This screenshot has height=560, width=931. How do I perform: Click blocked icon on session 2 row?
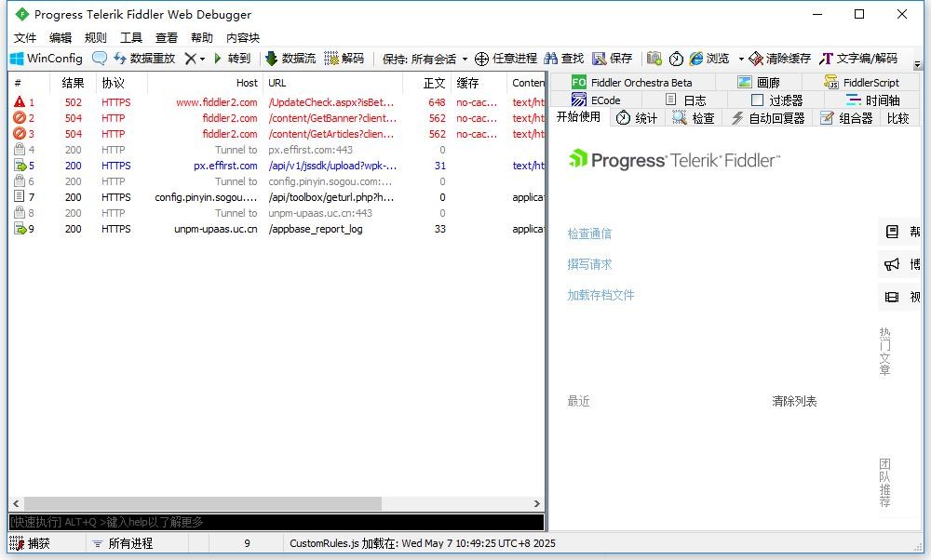pos(20,118)
